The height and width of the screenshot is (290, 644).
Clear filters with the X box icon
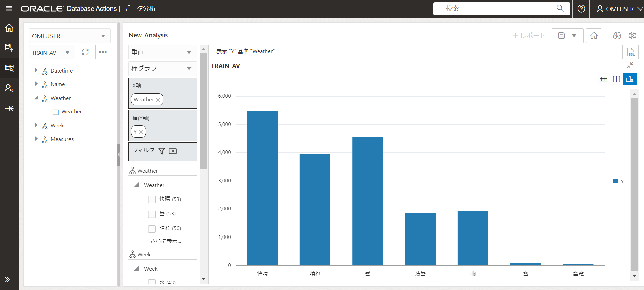click(x=173, y=151)
